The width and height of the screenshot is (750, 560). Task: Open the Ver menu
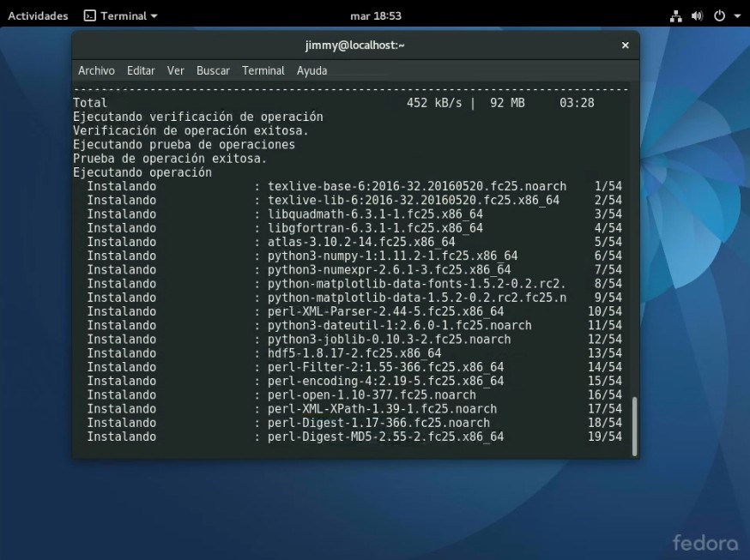click(176, 71)
